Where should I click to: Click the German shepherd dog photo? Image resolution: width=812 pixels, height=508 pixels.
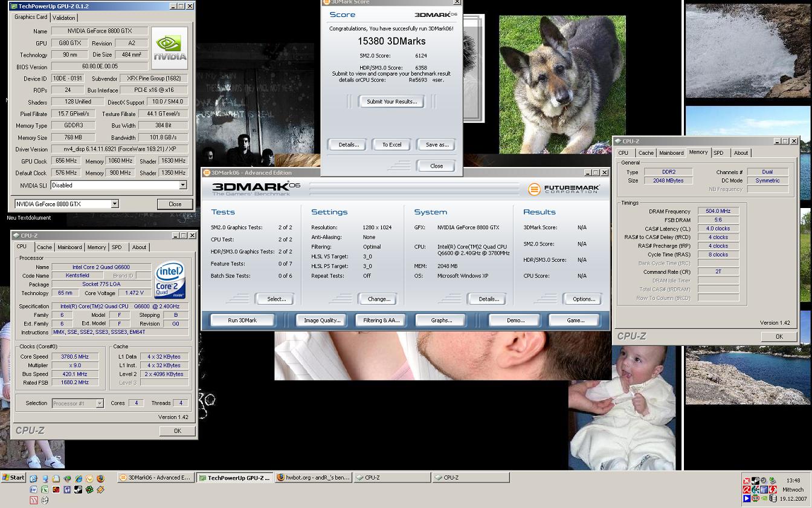[x=562, y=85]
